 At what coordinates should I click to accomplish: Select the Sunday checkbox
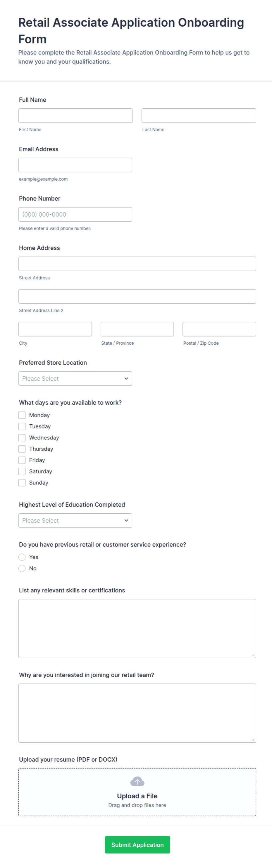(x=22, y=483)
